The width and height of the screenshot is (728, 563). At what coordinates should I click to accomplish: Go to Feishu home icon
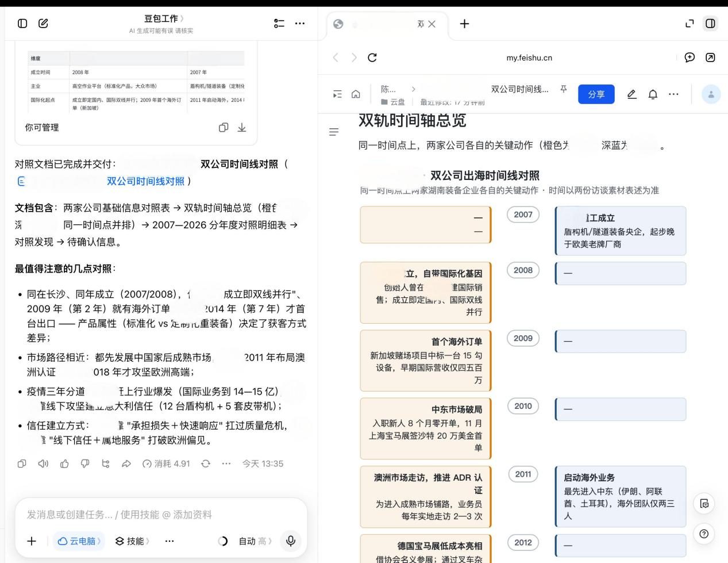pos(356,94)
